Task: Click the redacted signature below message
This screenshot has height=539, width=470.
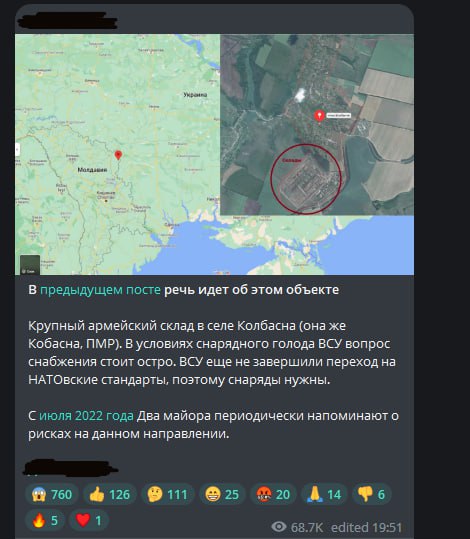Action: (70, 468)
